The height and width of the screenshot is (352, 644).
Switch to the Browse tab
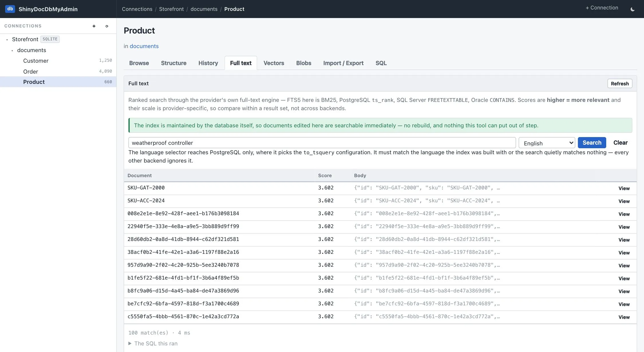click(139, 63)
